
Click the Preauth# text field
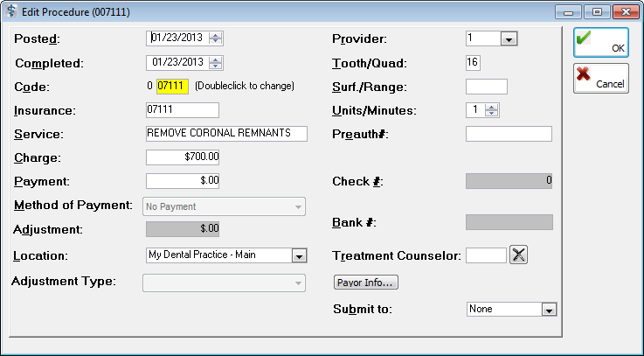[509, 134]
